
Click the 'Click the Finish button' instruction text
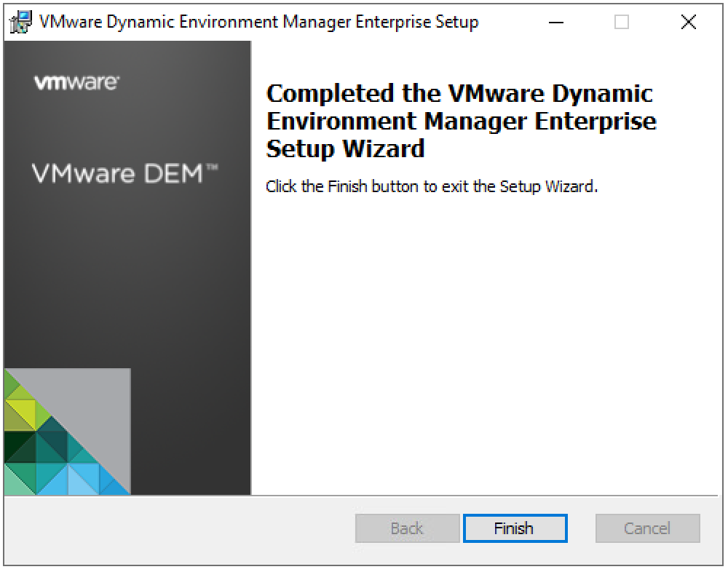pos(431,186)
